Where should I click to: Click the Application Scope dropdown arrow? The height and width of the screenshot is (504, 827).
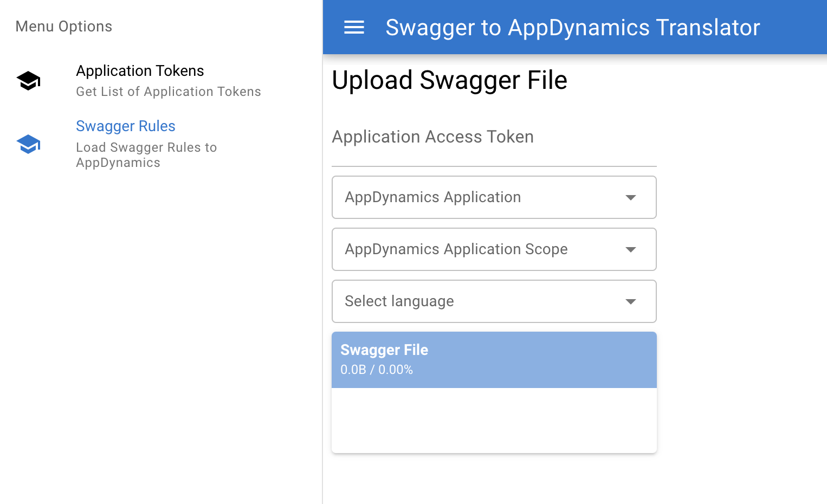[631, 249]
